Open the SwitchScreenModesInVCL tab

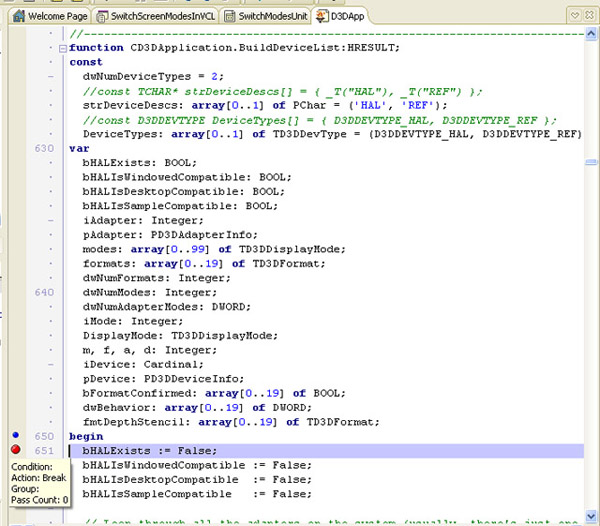(x=155, y=16)
